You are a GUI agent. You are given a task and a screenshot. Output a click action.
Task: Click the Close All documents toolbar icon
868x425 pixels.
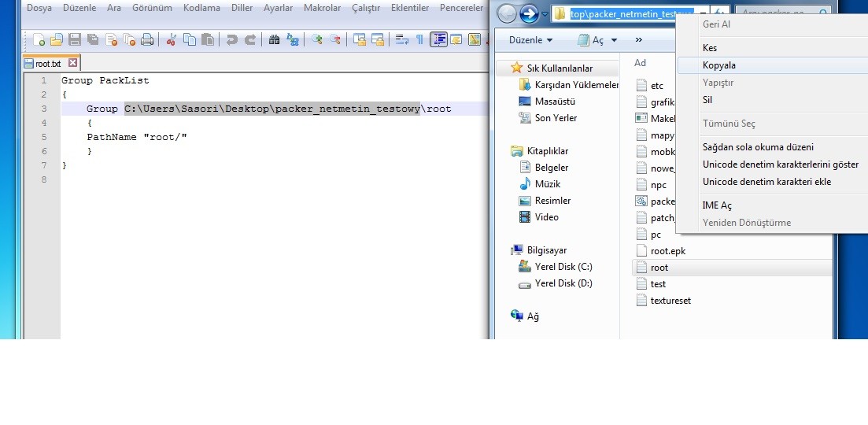tap(129, 39)
